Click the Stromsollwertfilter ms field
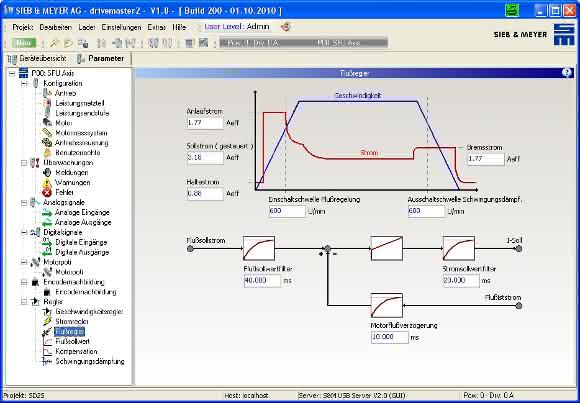 coord(461,281)
